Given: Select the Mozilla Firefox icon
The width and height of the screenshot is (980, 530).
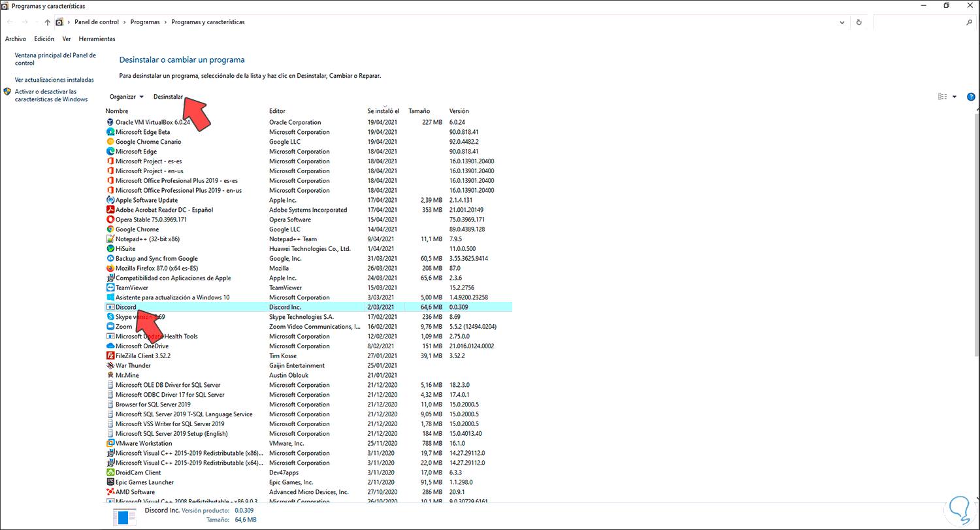Looking at the screenshot, I should tap(110, 268).
